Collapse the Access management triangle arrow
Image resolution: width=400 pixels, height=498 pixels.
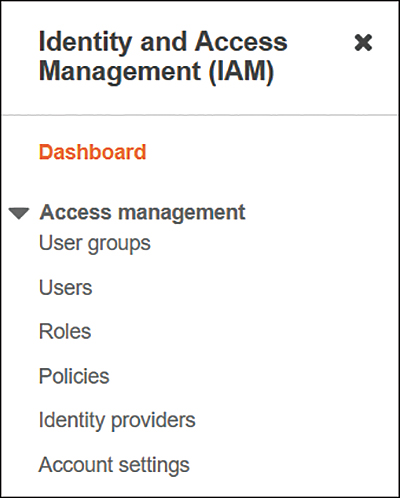19,213
